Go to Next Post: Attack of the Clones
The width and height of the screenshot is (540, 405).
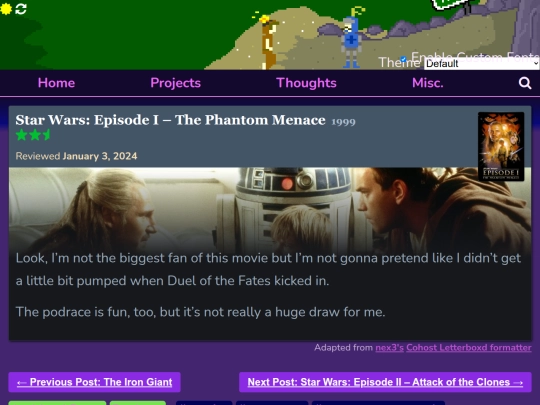pos(385,382)
